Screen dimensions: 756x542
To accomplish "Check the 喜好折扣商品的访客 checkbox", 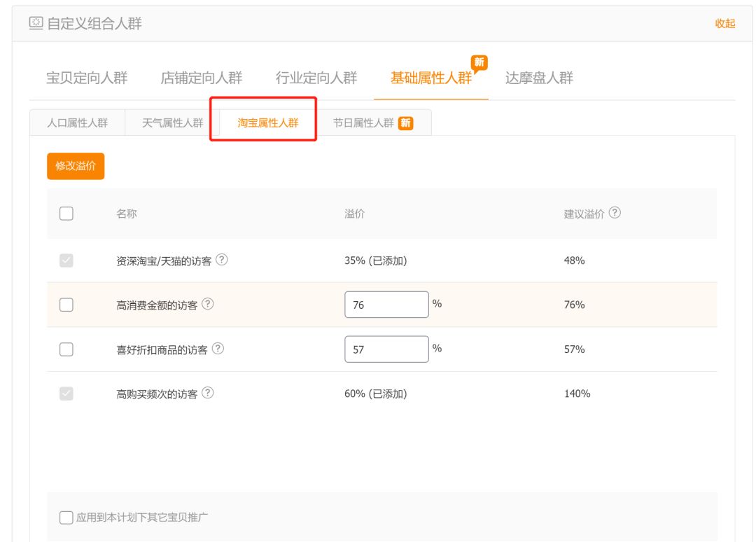I will click(66, 349).
